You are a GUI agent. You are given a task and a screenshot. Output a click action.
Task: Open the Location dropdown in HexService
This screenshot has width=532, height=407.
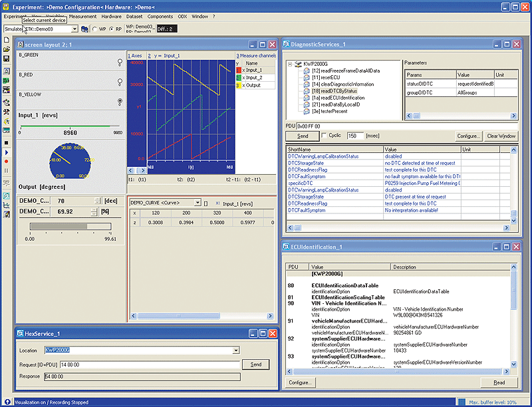coord(236,350)
